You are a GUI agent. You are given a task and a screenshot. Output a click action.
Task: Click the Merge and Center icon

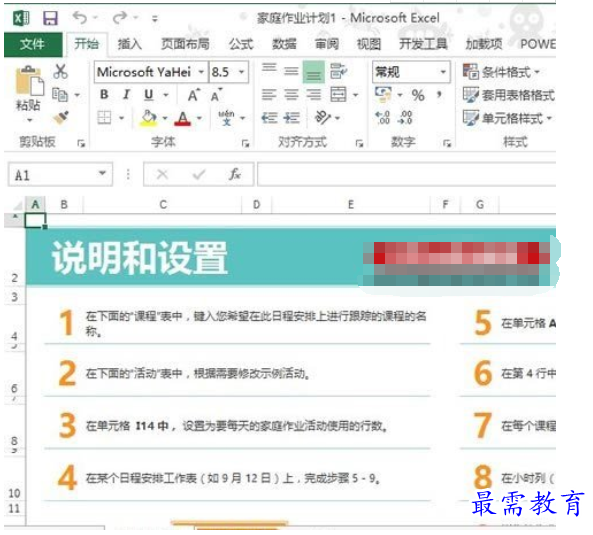[x=338, y=95]
